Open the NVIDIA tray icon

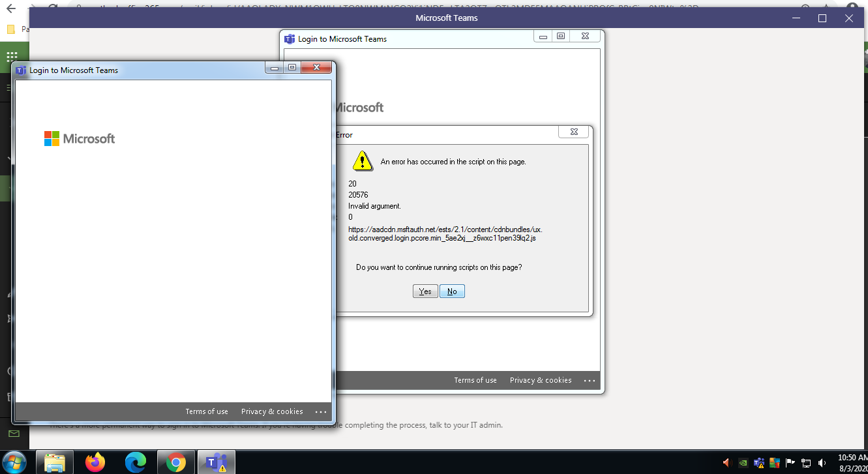743,463
